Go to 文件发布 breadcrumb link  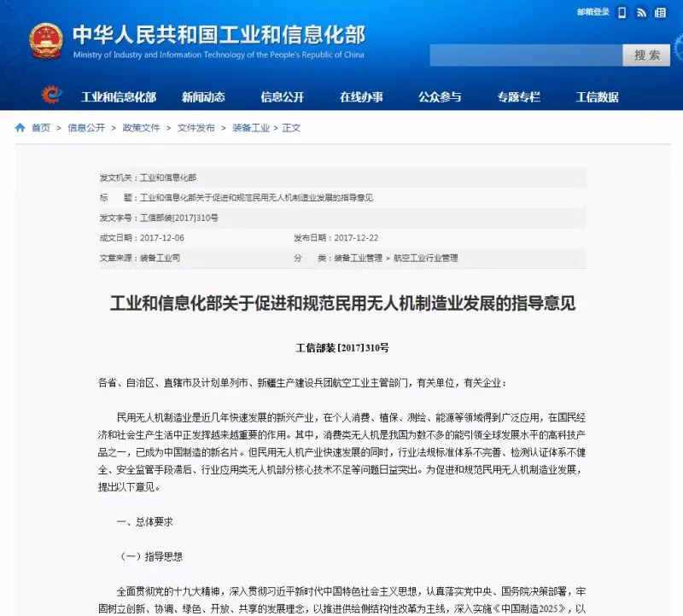[196, 128]
